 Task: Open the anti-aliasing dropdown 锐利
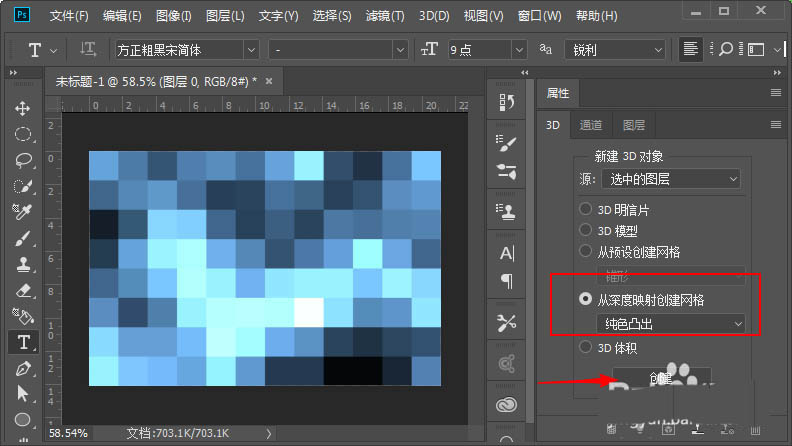point(615,50)
